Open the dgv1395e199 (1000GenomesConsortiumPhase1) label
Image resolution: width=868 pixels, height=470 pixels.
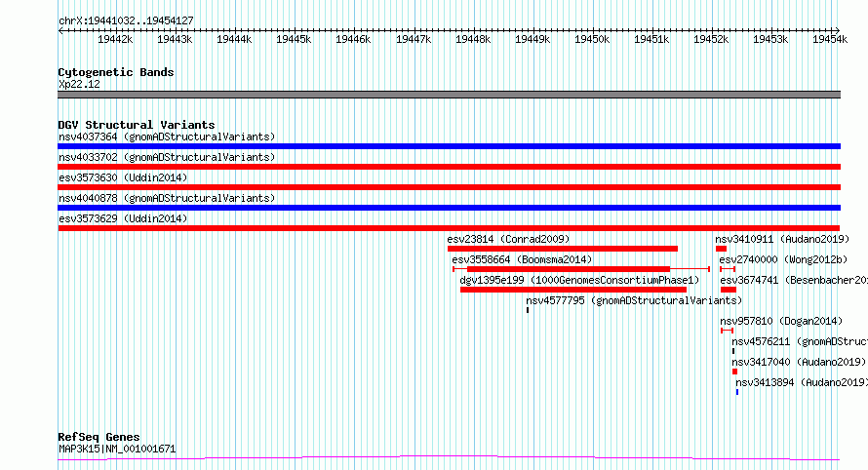579,280
